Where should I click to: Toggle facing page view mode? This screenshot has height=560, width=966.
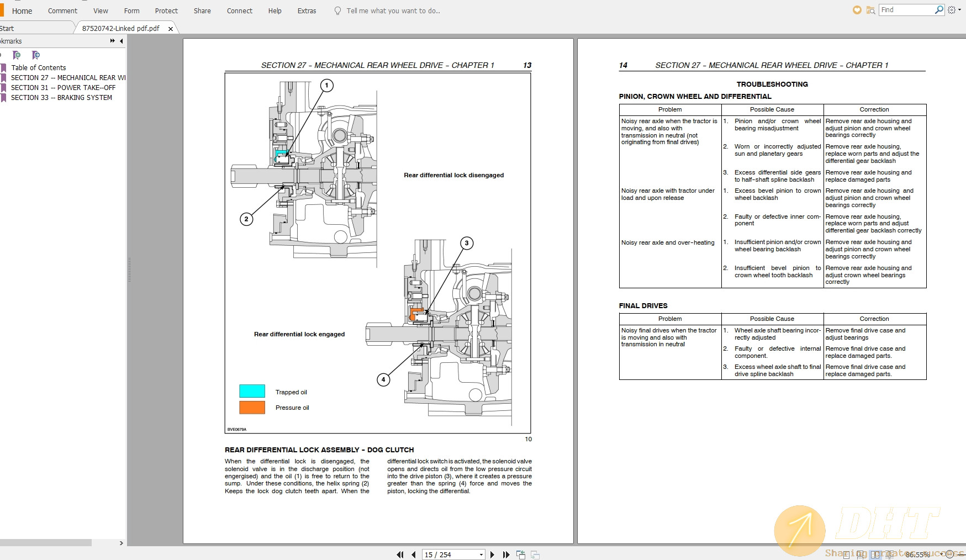(875, 554)
